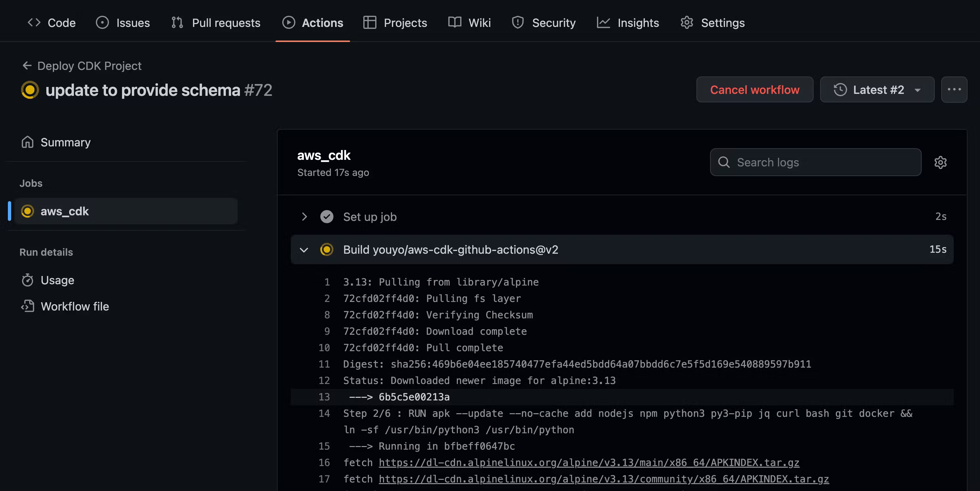
Task: Click the Insights graph icon
Action: (603, 22)
